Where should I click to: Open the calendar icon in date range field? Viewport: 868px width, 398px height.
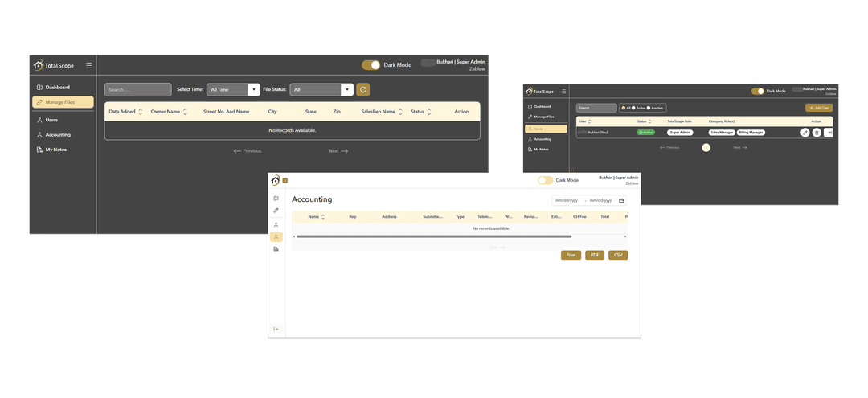click(x=621, y=200)
